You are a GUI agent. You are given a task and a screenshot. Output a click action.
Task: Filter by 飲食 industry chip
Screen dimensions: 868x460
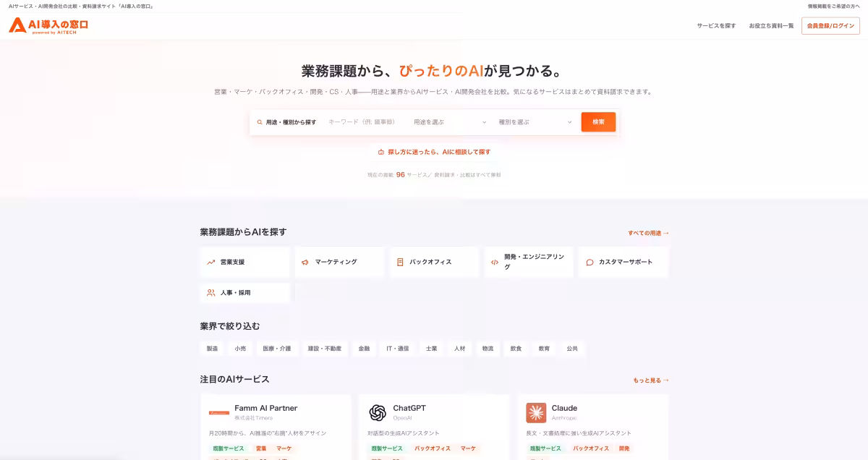(x=516, y=349)
